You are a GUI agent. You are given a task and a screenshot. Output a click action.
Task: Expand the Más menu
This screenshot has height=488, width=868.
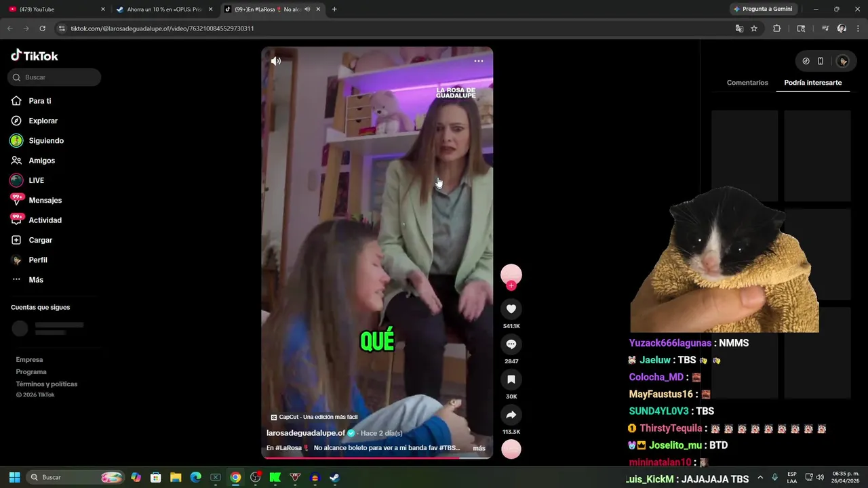(x=36, y=280)
